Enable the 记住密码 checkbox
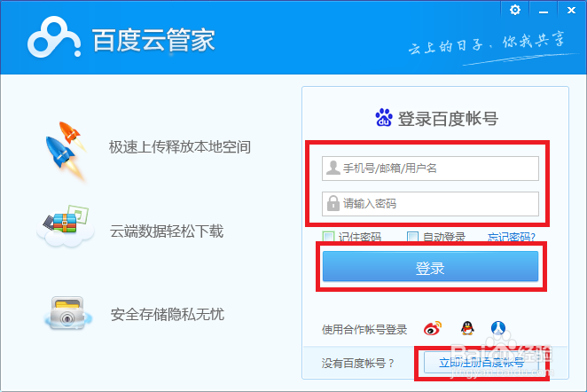Screen dimensions: 587x392 328,237
